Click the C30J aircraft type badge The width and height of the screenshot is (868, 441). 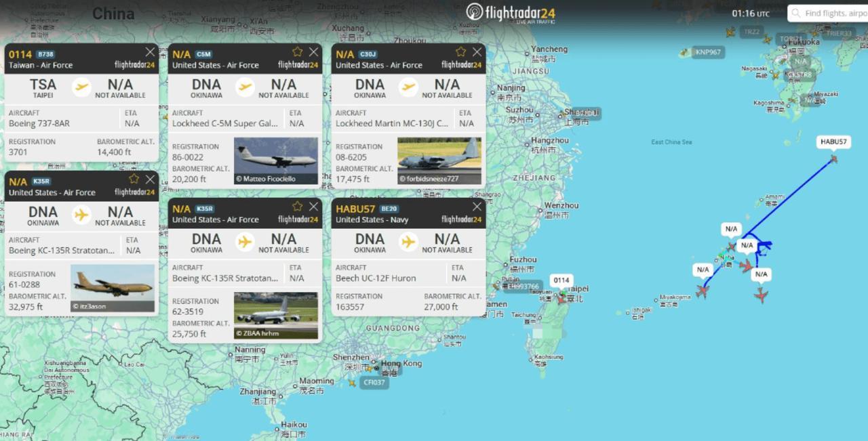pos(368,54)
